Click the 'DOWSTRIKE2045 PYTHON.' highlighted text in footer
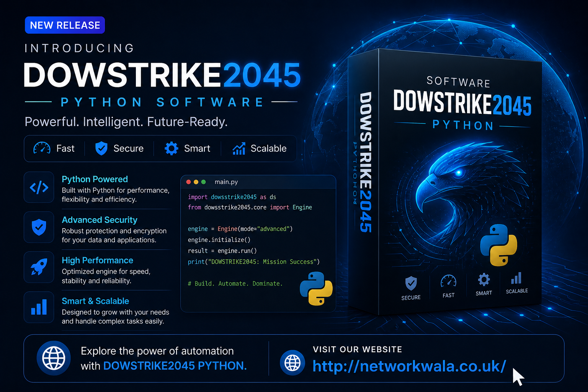 point(175,366)
